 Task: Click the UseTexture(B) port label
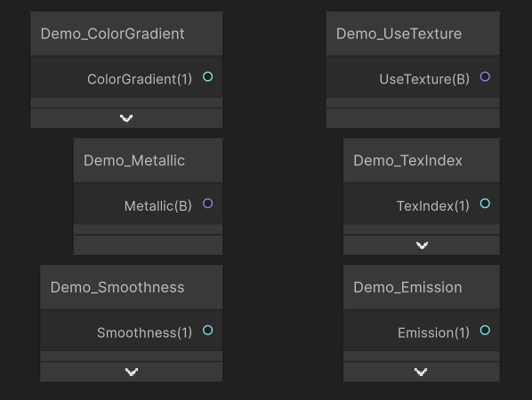point(424,79)
